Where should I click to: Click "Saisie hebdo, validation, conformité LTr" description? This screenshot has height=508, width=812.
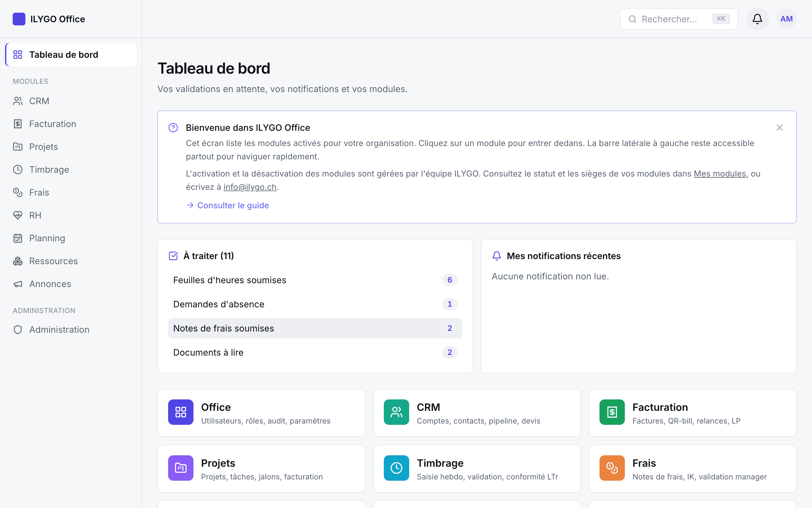(487, 477)
